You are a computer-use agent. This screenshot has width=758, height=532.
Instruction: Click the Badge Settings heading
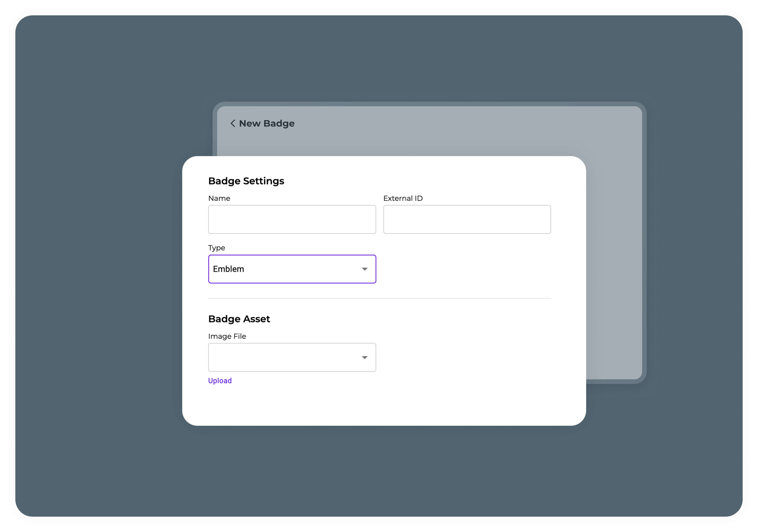(x=246, y=181)
